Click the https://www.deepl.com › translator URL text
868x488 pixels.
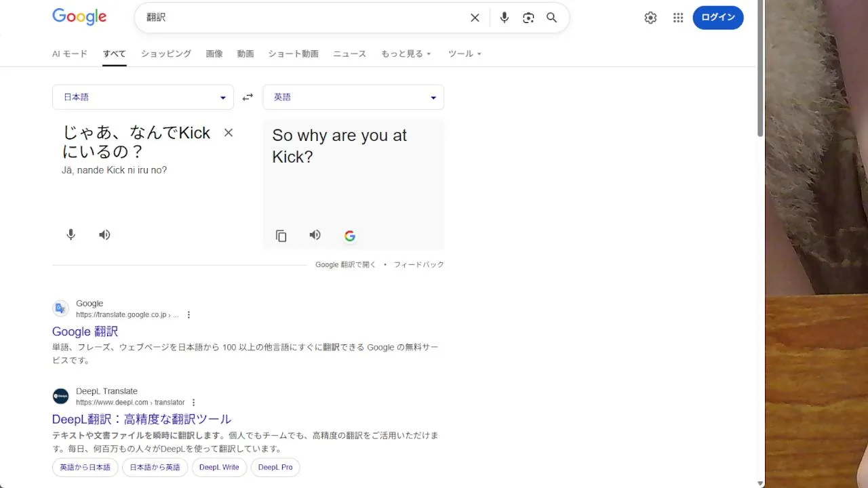(130, 402)
